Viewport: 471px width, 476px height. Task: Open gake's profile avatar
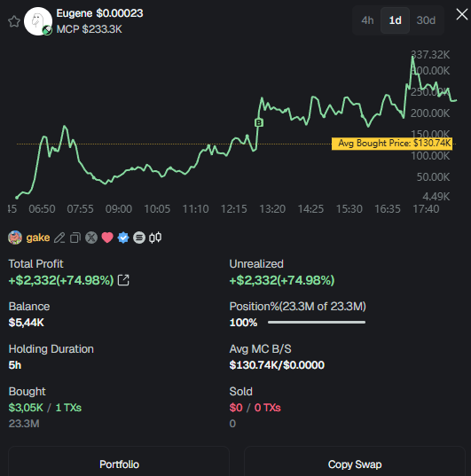pos(15,238)
